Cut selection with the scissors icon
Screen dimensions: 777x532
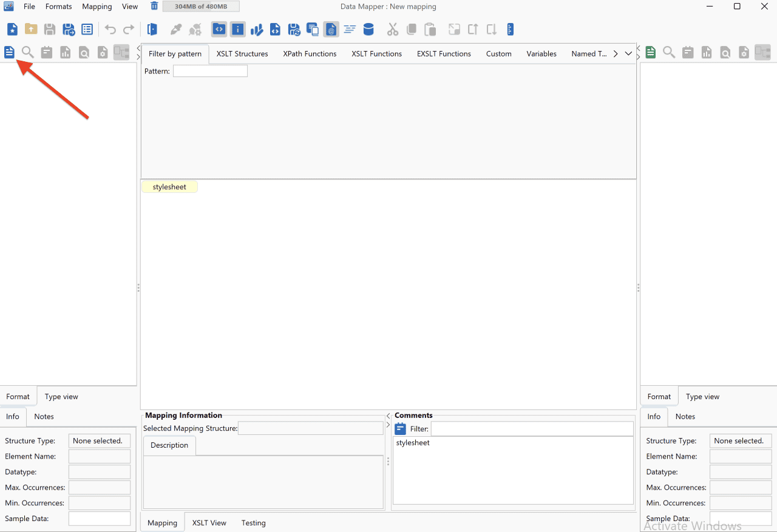[393, 29]
